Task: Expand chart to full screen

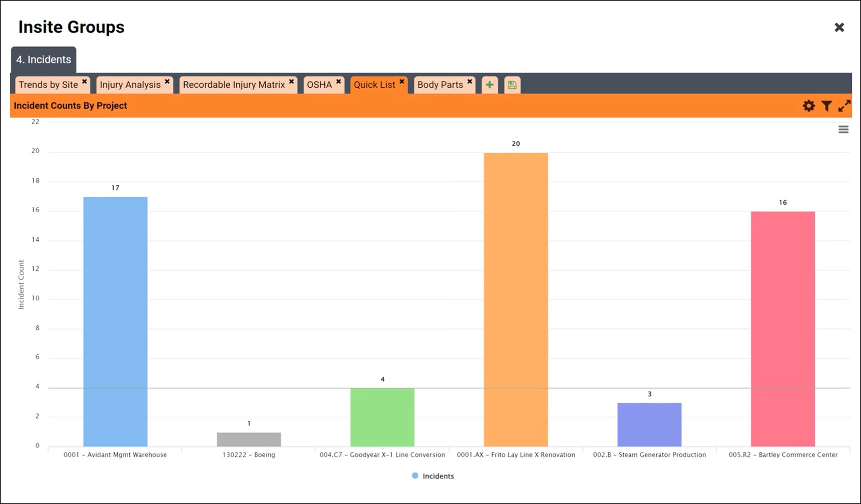Action: pyautogui.click(x=844, y=106)
